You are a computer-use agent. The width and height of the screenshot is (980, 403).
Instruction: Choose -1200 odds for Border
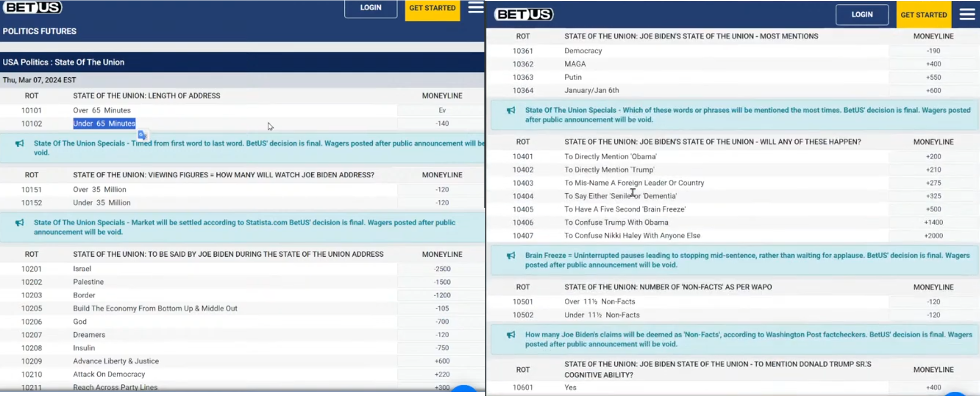[442, 295]
